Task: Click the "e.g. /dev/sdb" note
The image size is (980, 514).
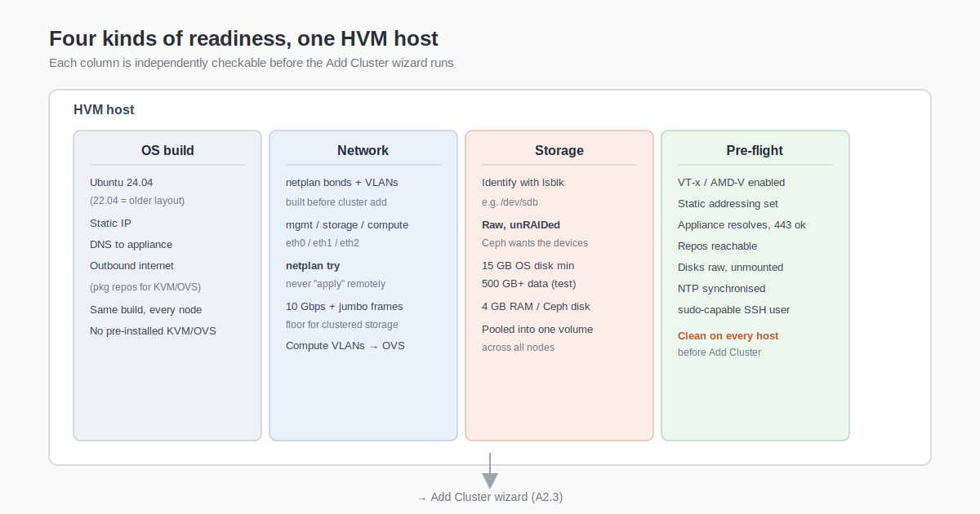Action: coord(510,202)
